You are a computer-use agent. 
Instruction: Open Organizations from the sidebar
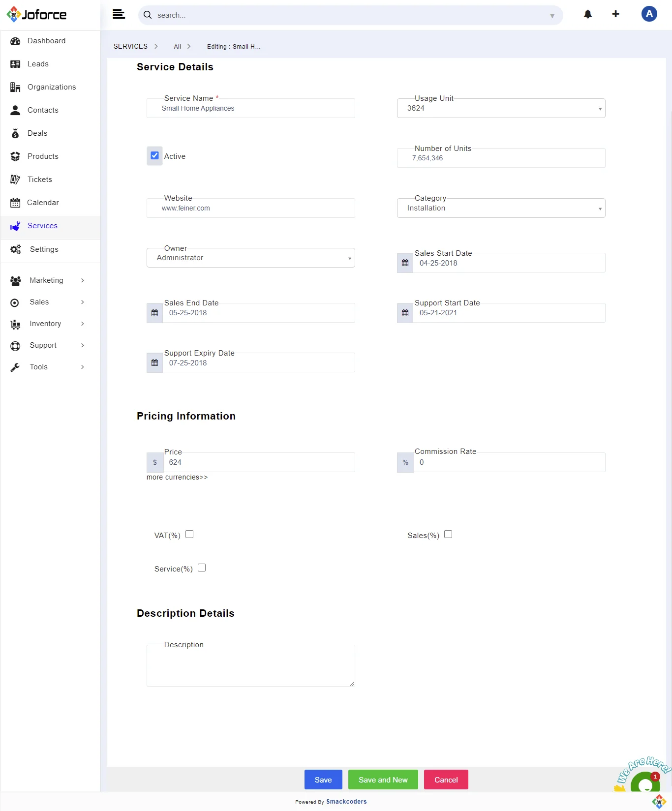[x=52, y=87]
